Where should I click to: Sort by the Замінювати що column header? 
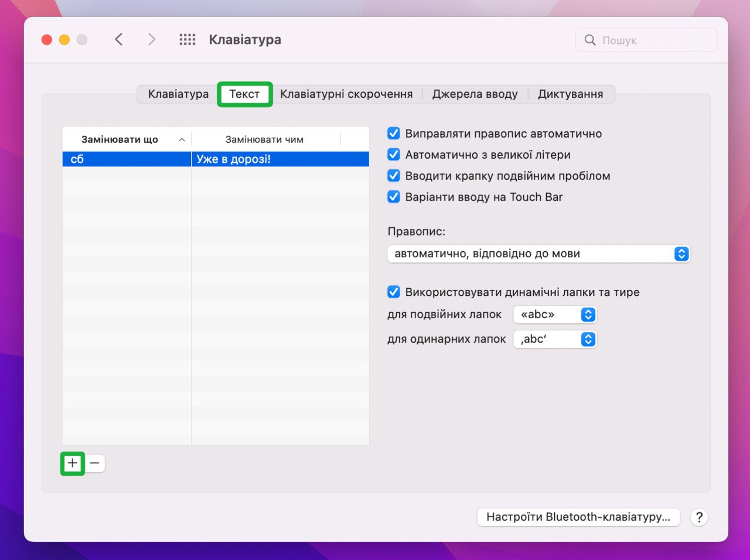coord(127,139)
